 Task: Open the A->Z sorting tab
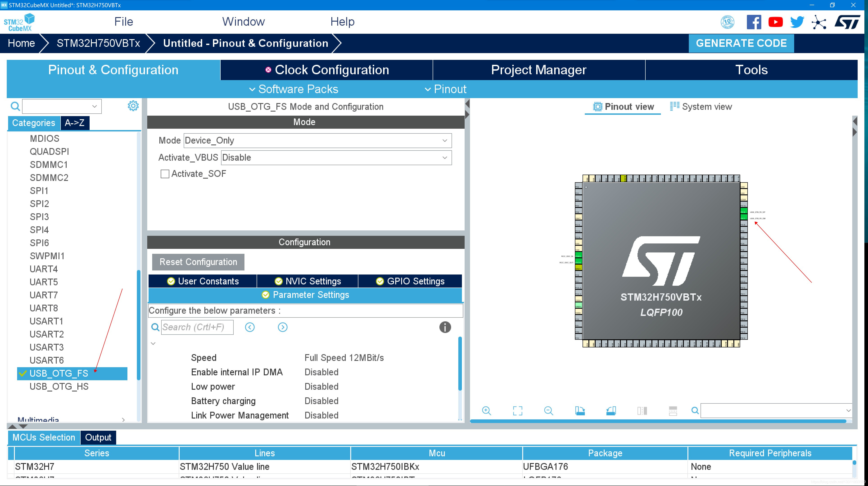coord(75,123)
